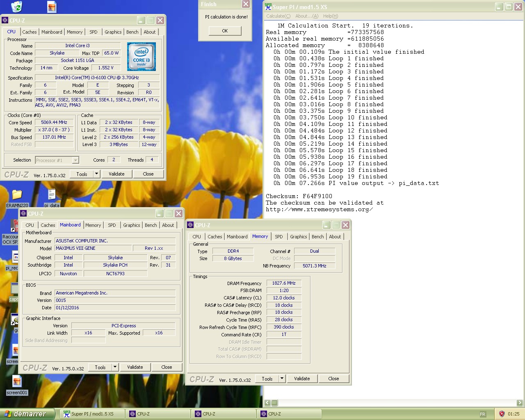Switch to the Caches tab in the CPU window

coord(30,32)
